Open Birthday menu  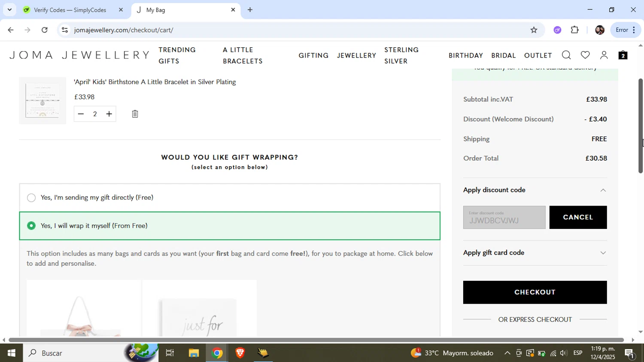tap(466, 55)
